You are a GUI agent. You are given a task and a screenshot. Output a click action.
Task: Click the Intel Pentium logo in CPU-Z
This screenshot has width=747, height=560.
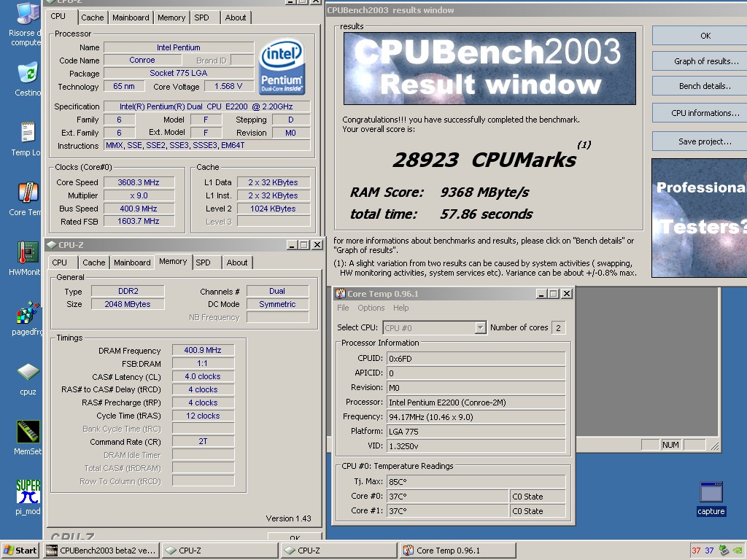pos(282,66)
